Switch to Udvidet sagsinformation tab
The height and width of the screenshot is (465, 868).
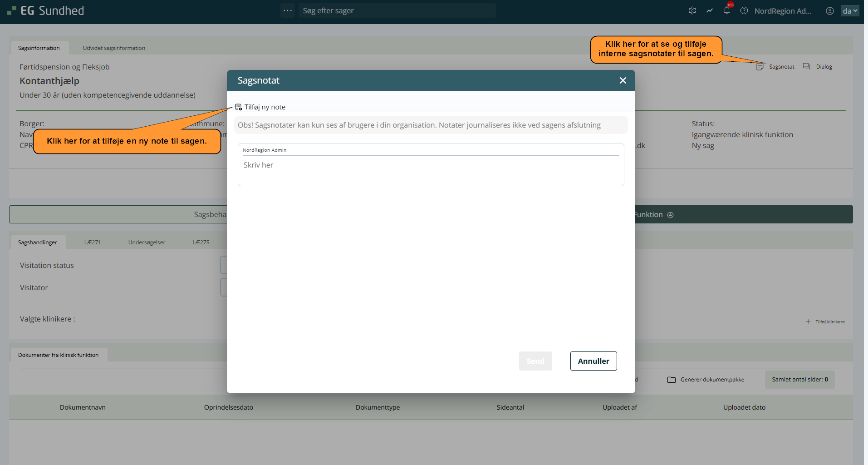(114, 48)
